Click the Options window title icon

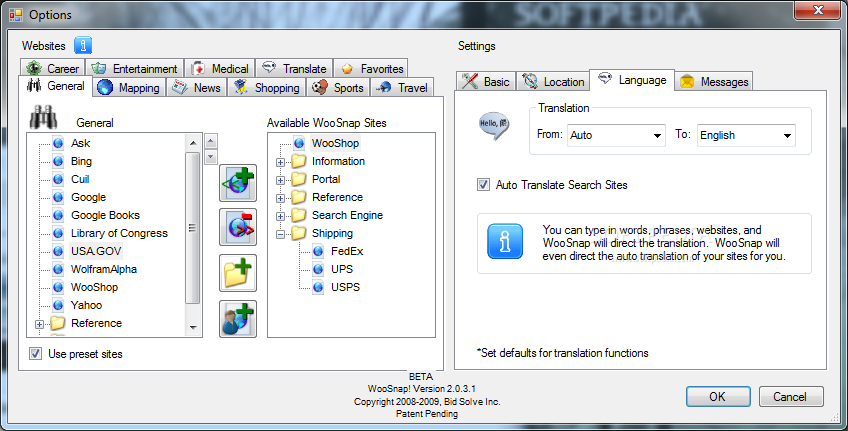pyautogui.click(x=16, y=15)
